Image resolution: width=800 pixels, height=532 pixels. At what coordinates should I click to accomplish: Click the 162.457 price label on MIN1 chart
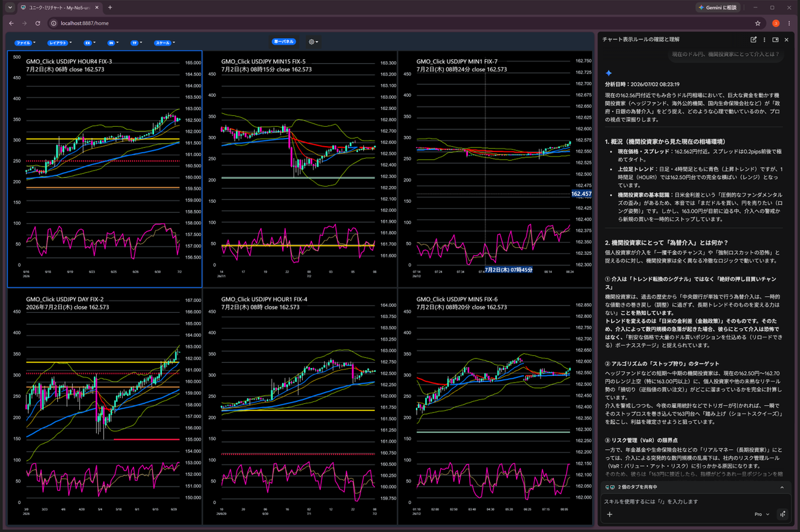581,193
